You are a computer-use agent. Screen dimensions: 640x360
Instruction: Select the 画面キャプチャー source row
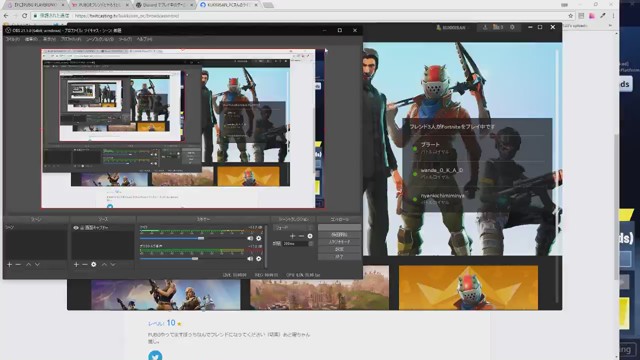pyautogui.click(x=103, y=228)
